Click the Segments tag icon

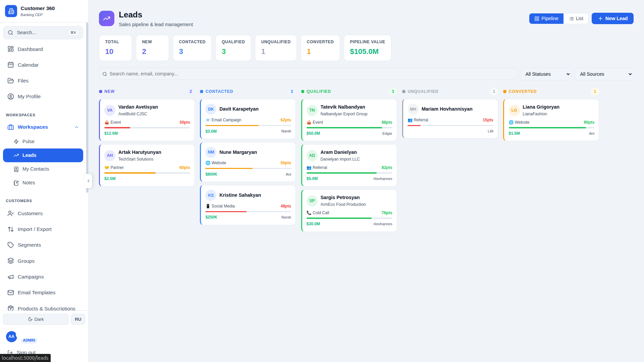coord(11,245)
